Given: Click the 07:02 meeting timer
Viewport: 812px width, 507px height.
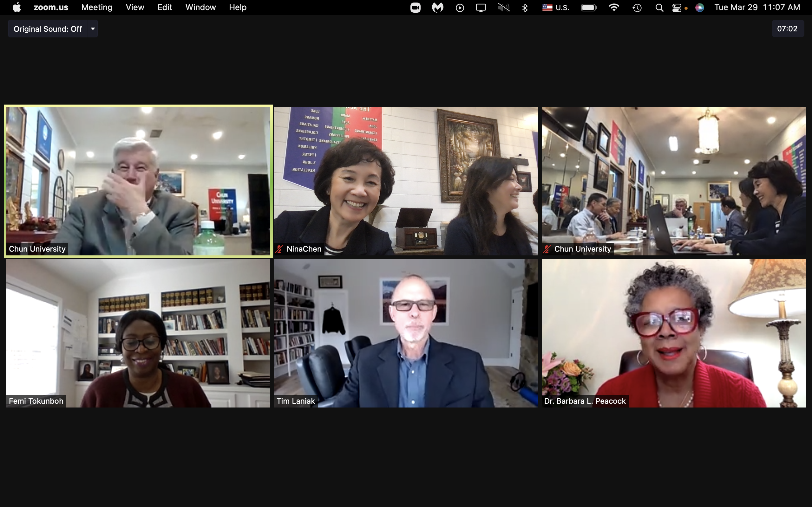Looking at the screenshot, I should pos(787,29).
